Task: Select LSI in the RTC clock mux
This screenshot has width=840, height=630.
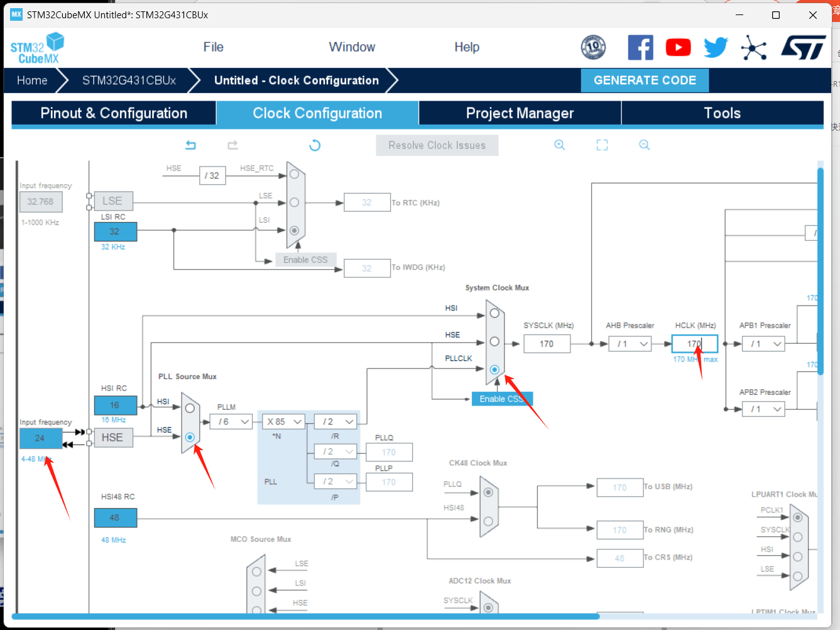Action: [x=294, y=231]
